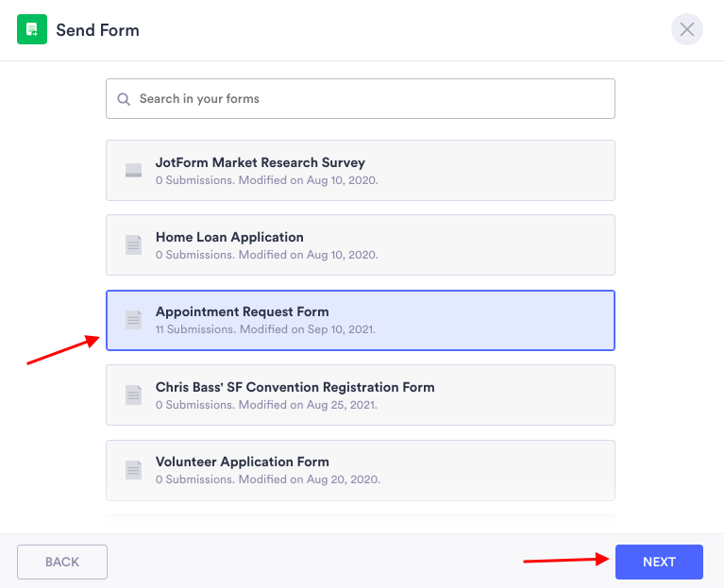
Task: Go back with the BACK button
Action: point(62,562)
